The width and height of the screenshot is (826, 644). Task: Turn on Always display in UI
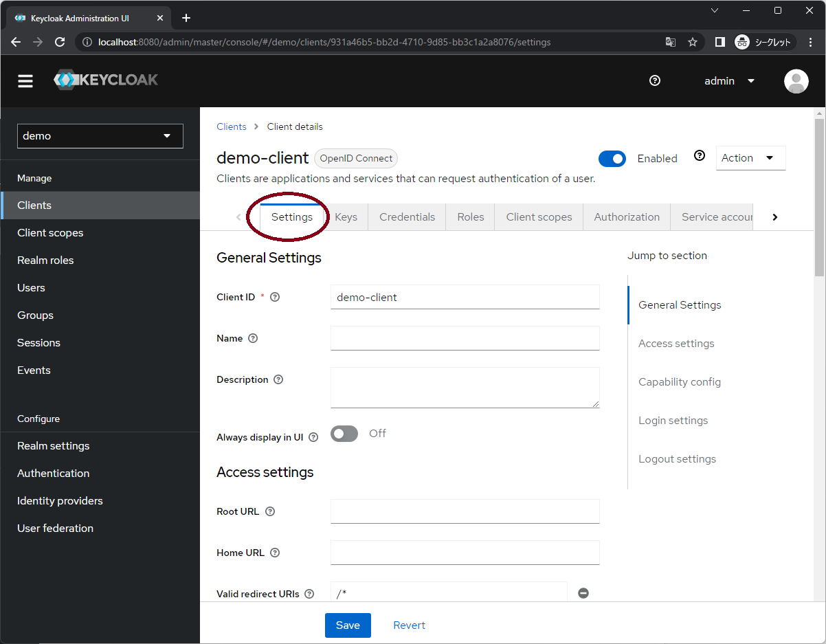pos(344,433)
